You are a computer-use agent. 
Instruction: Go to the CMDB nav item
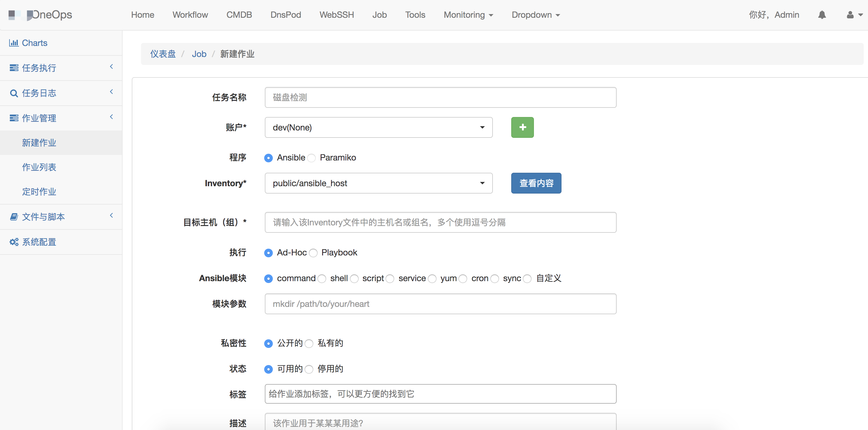(x=239, y=15)
